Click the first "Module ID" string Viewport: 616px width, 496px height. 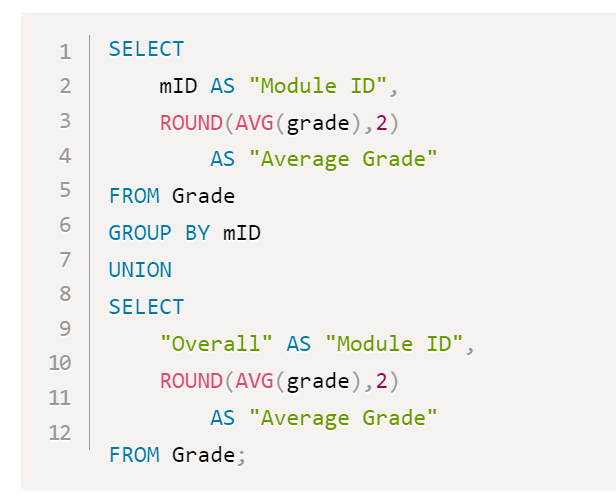(x=317, y=86)
